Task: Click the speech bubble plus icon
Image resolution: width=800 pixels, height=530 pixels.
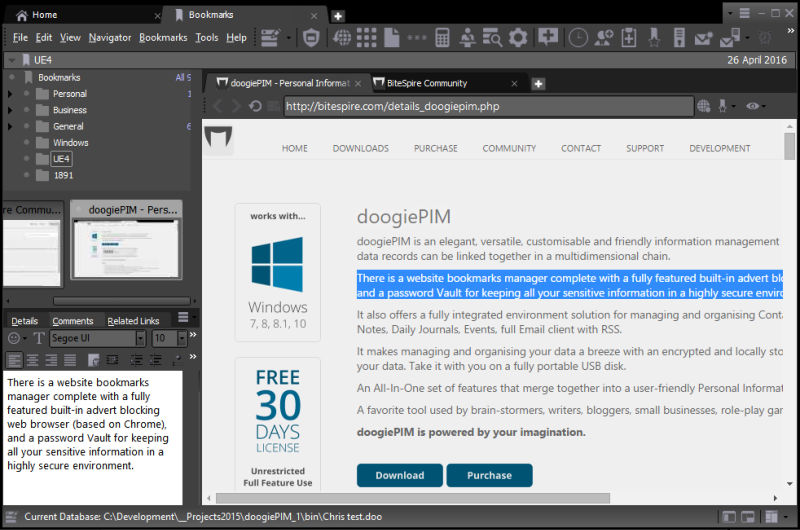Action: (547, 37)
